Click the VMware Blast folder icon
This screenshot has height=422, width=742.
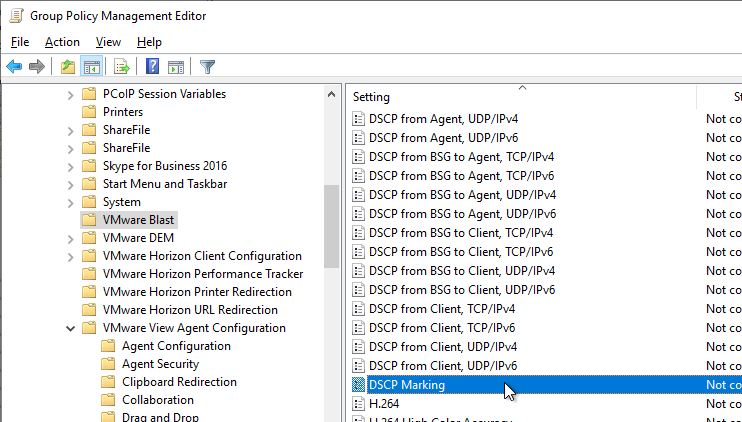[x=89, y=220]
